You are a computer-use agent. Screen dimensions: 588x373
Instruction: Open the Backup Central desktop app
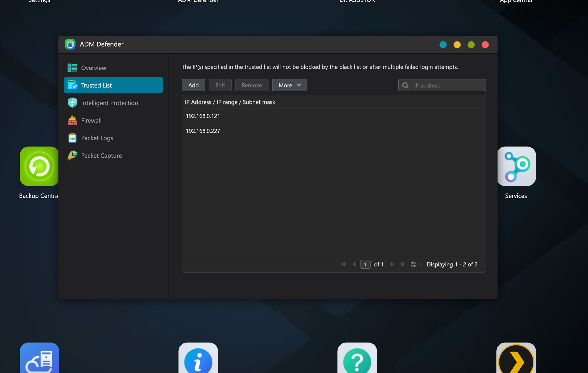tap(39, 166)
